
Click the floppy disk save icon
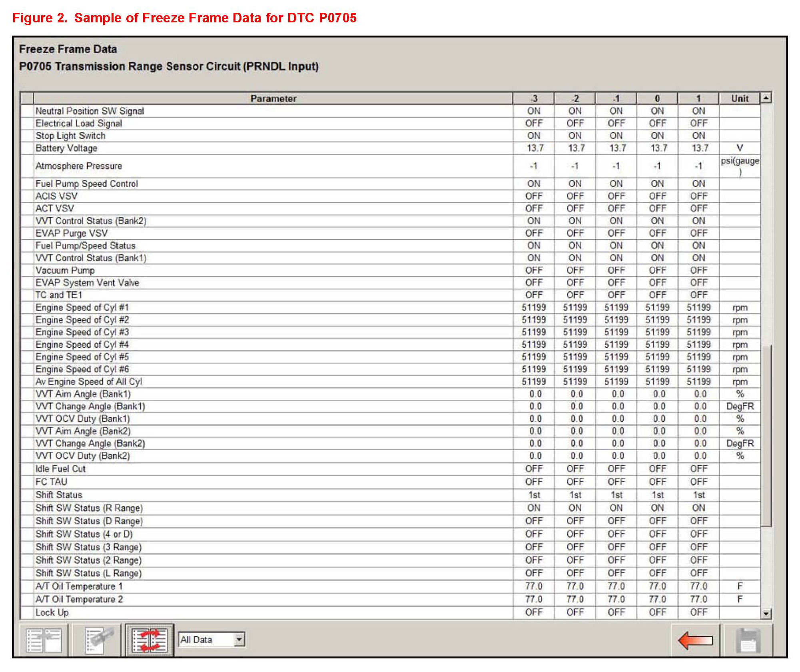[x=748, y=640]
